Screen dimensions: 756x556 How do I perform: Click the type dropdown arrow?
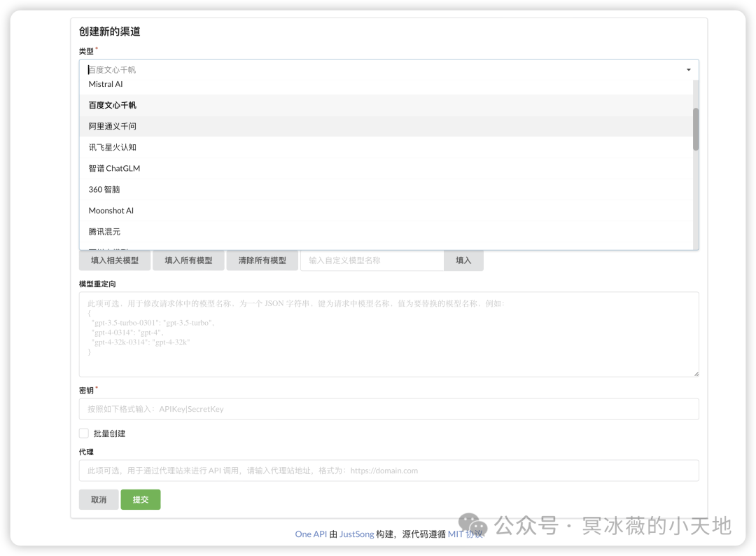(x=689, y=70)
